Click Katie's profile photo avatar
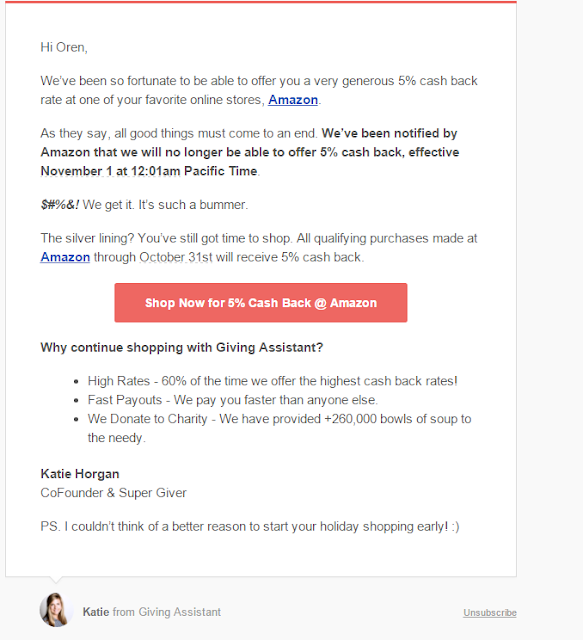 pos(57,610)
